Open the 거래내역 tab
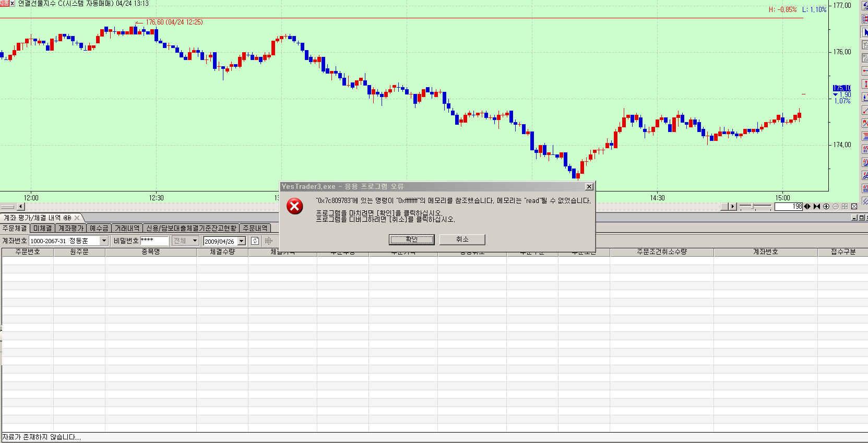 pyautogui.click(x=127, y=229)
